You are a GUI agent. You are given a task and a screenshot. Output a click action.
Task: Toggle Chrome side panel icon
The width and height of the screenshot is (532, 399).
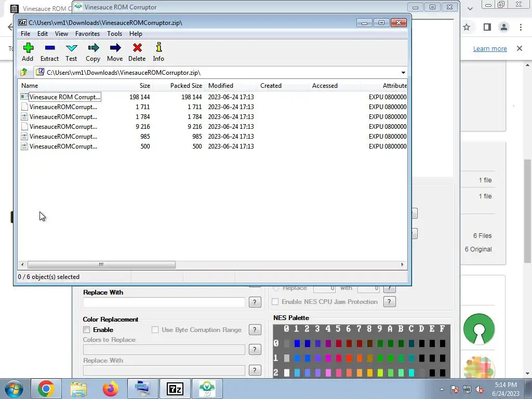click(x=487, y=27)
